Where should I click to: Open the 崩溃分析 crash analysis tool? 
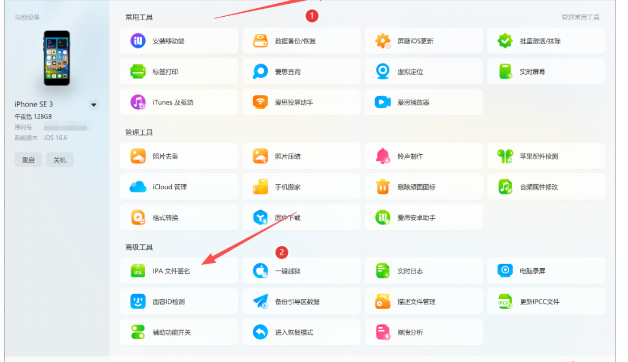tap(424, 332)
